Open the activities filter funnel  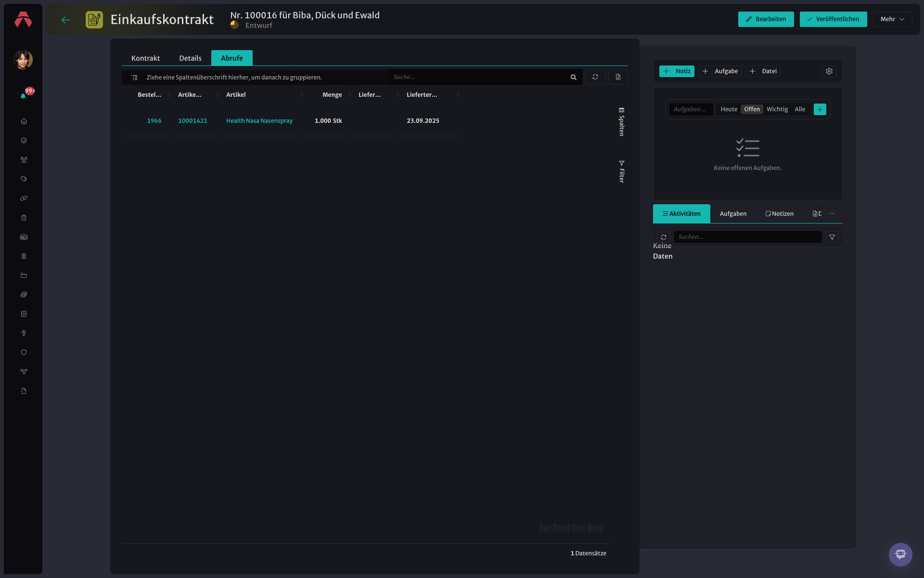click(832, 237)
